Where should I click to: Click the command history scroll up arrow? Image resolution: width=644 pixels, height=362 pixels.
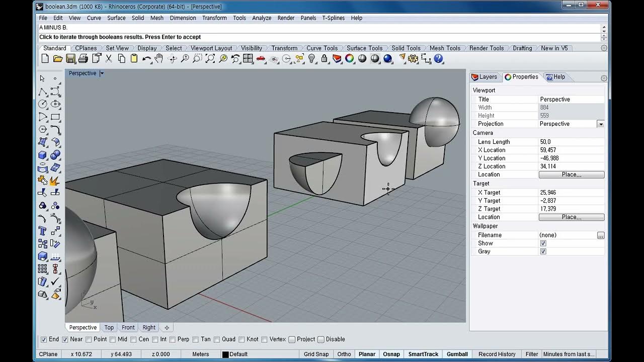(x=604, y=28)
